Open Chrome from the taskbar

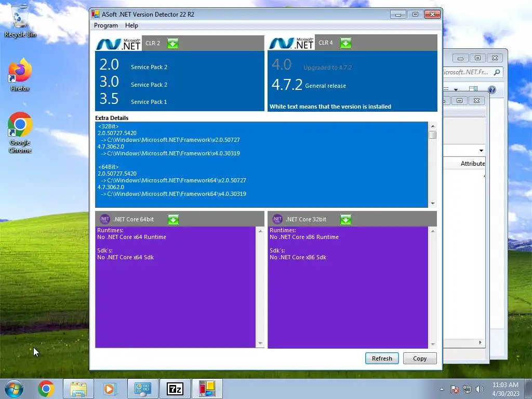[x=46, y=389]
